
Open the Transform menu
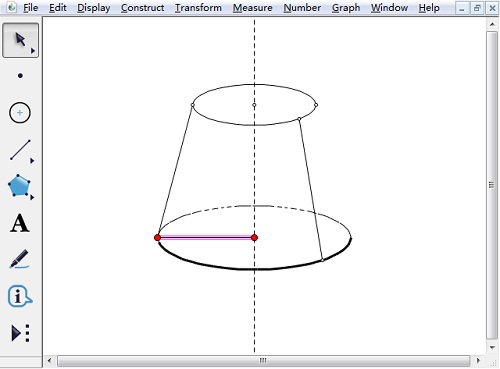[x=198, y=8]
